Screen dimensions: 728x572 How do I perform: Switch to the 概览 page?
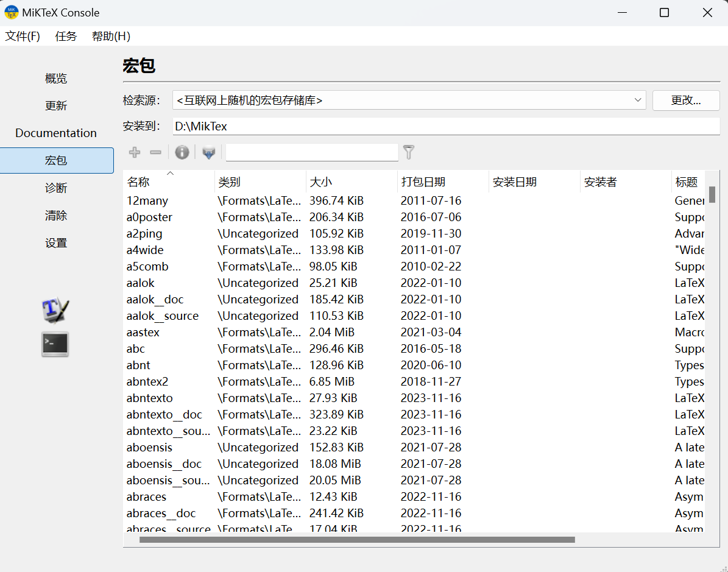[x=56, y=79]
